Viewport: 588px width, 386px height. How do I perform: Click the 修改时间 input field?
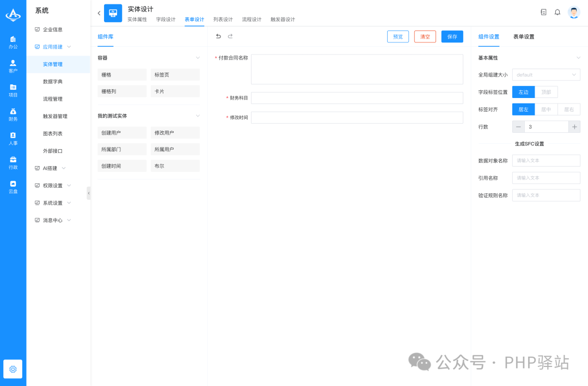pyautogui.click(x=357, y=118)
